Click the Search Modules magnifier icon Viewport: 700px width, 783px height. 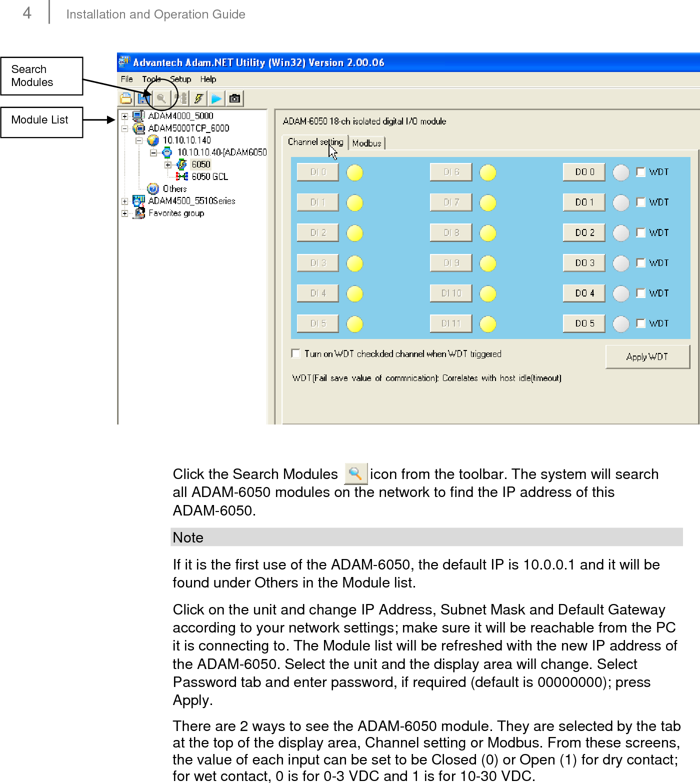pyautogui.click(x=161, y=98)
